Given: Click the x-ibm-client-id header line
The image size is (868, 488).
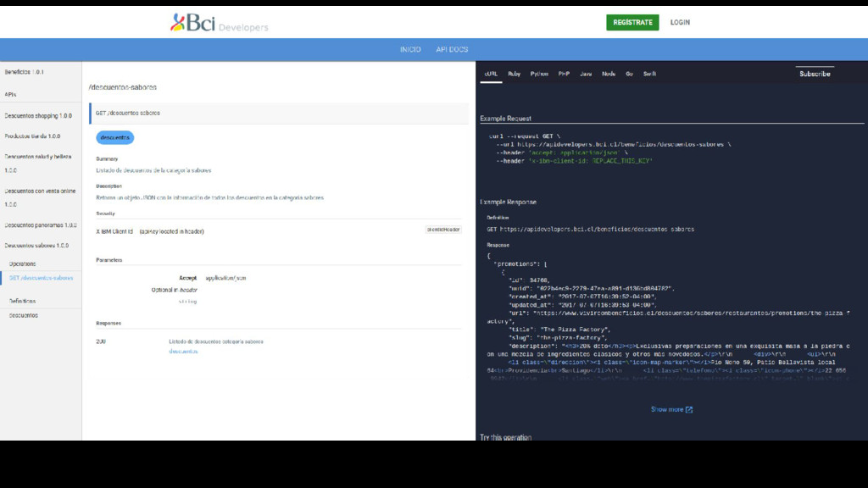Looking at the screenshot, I should coord(574,161).
